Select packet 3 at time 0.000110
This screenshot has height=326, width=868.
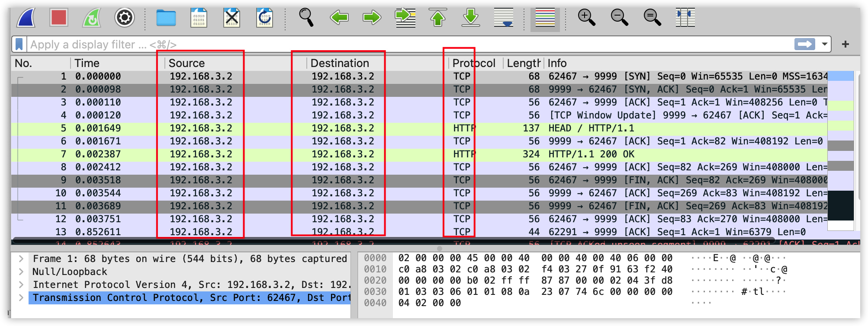[x=419, y=102]
